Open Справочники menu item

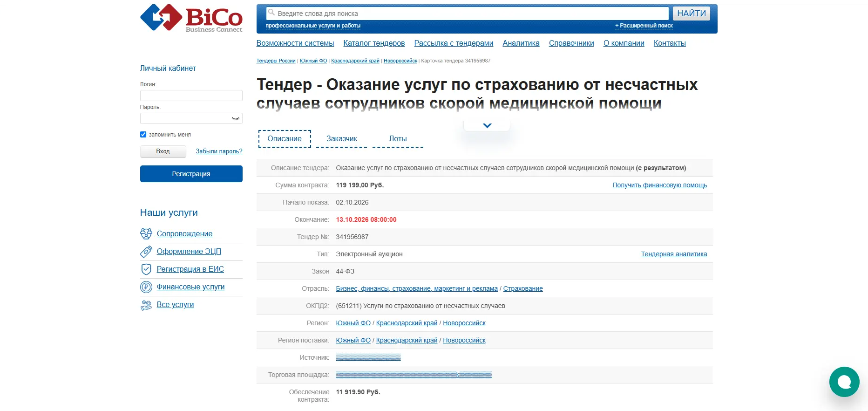click(571, 43)
